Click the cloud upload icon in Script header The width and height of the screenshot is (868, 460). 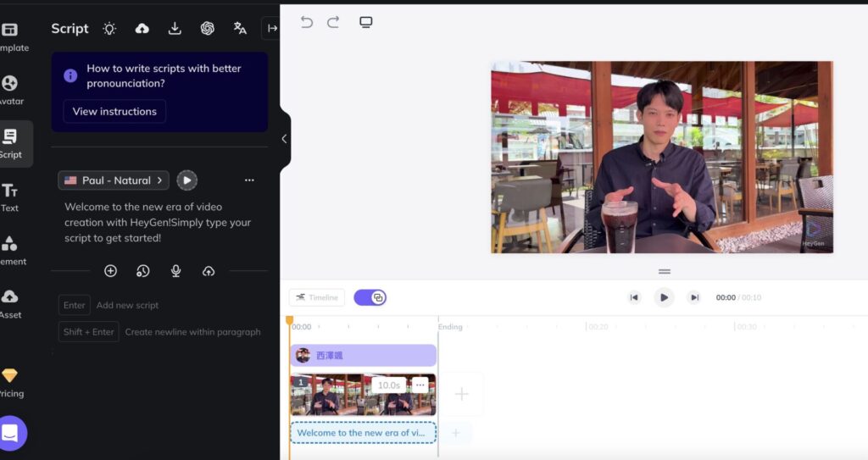(142, 28)
